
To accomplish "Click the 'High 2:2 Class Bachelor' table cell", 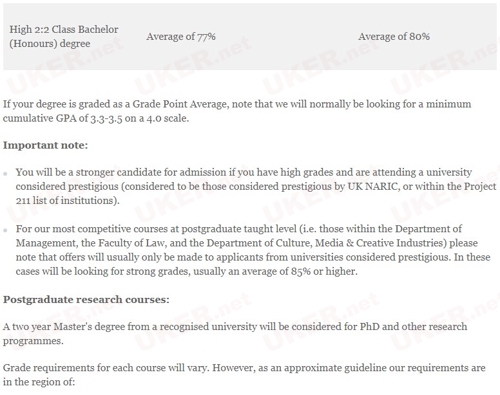I will coord(64,36).
